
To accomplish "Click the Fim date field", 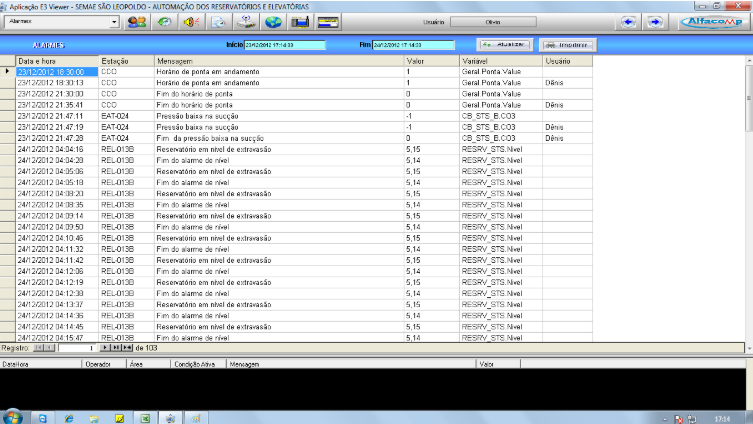I will 412,45.
